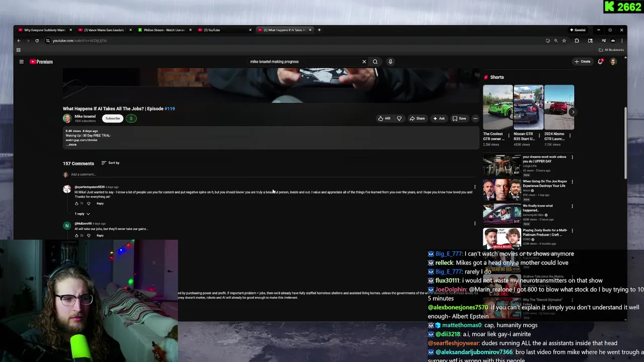
Task: Expand the '1 reply' thread
Action: point(82,214)
